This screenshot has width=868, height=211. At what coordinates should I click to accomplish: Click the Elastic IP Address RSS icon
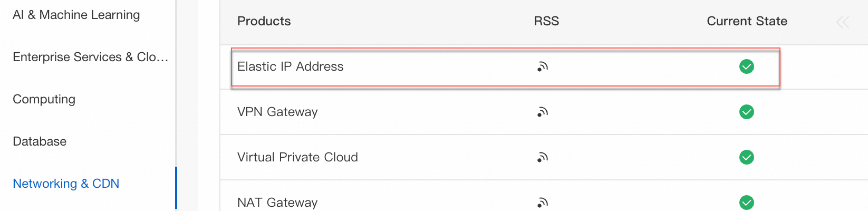pyautogui.click(x=543, y=66)
